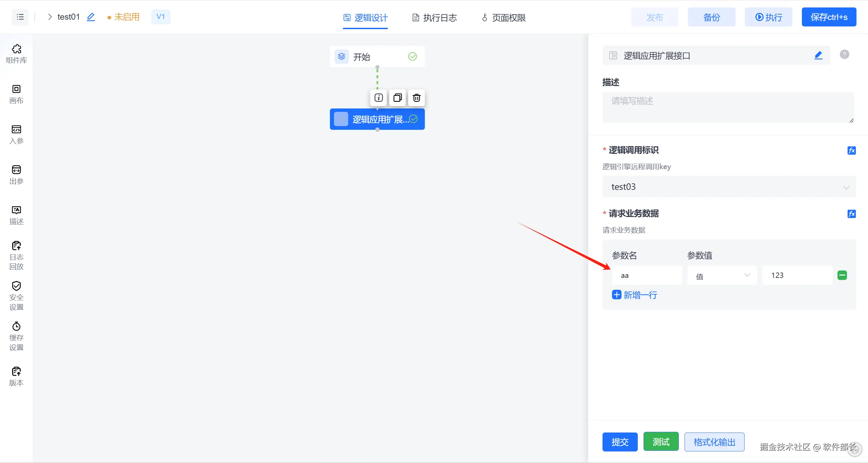Screen dimensions: 868x463
Task: Switch to the 页面权限 tab
Action: 504,18
